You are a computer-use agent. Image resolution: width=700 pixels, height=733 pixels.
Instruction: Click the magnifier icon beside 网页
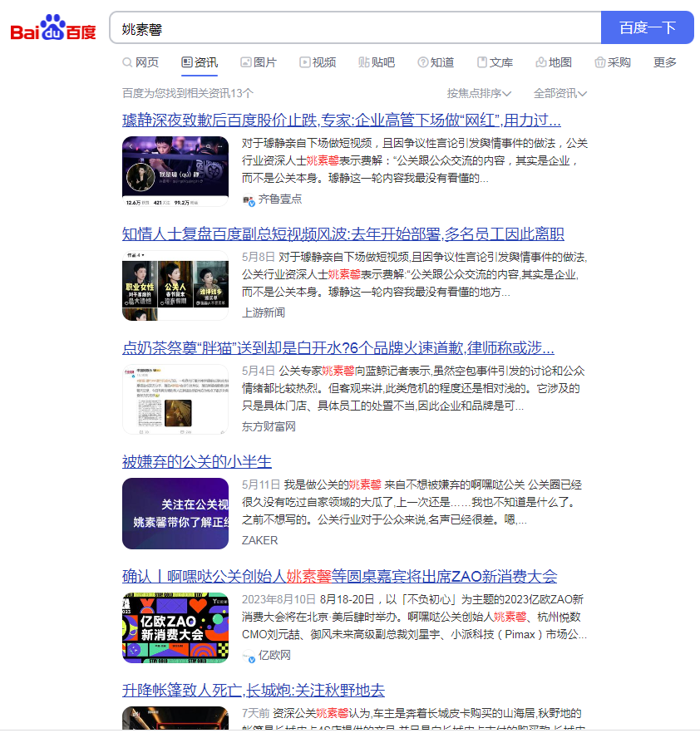[127, 62]
